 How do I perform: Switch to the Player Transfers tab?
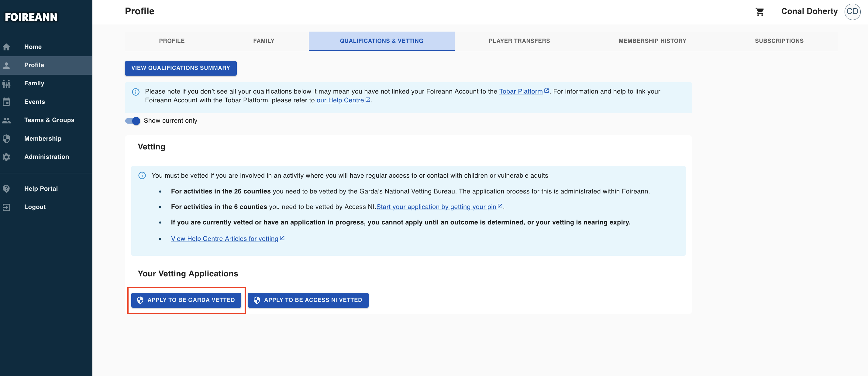(519, 41)
